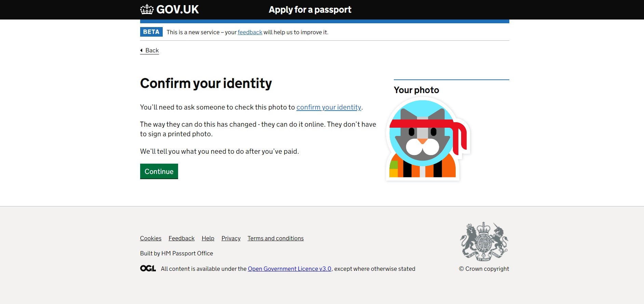Open the feedback link in the beta banner
Viewport: 644px width, 304px height.
point(250,32)
